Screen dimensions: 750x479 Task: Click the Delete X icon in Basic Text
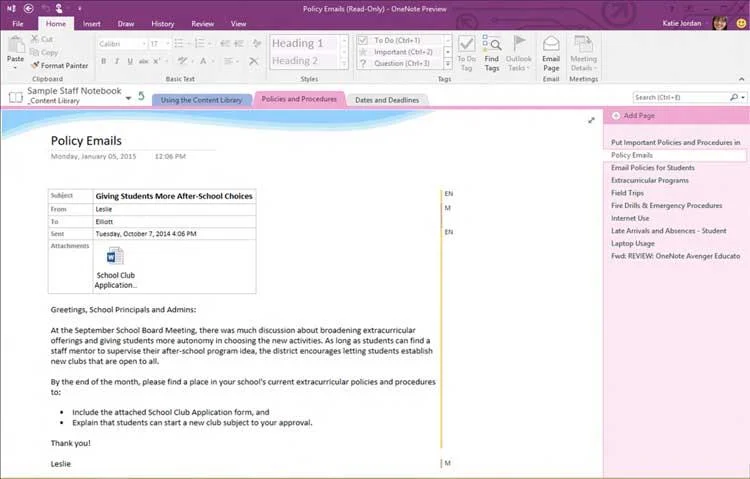(x=254, y=61)
